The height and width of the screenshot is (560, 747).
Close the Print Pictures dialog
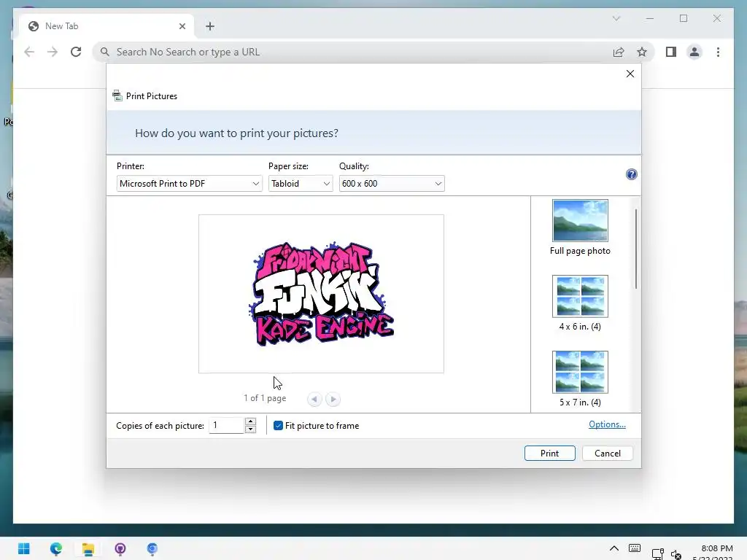click(x=630, y=74)
